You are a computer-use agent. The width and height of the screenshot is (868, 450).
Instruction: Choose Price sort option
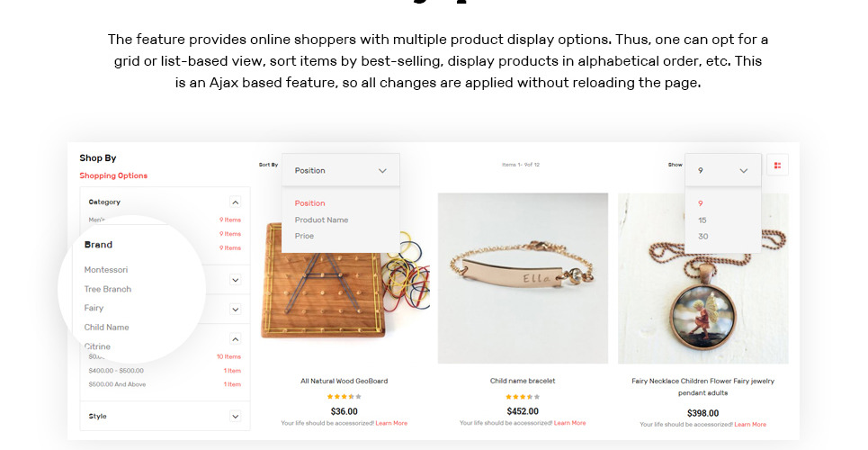point(304,236)
